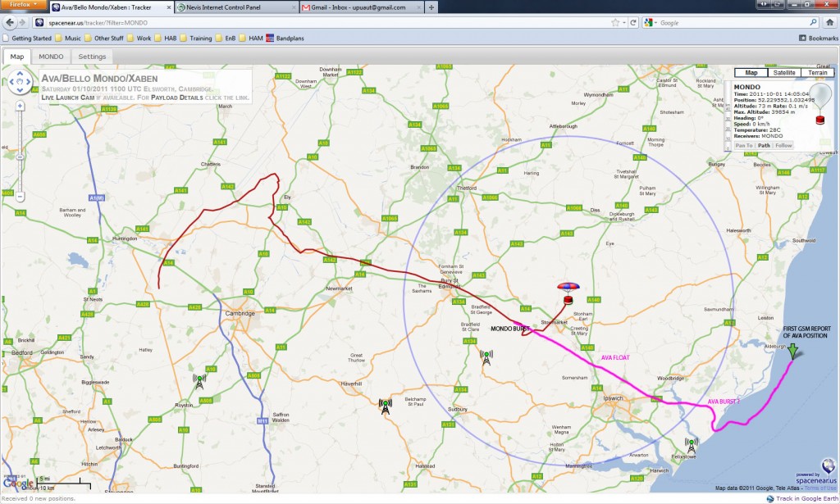The width and height of the screenshot is (840, 504).
Task: Switch map view to Satellite
Action: pos(783,73)
